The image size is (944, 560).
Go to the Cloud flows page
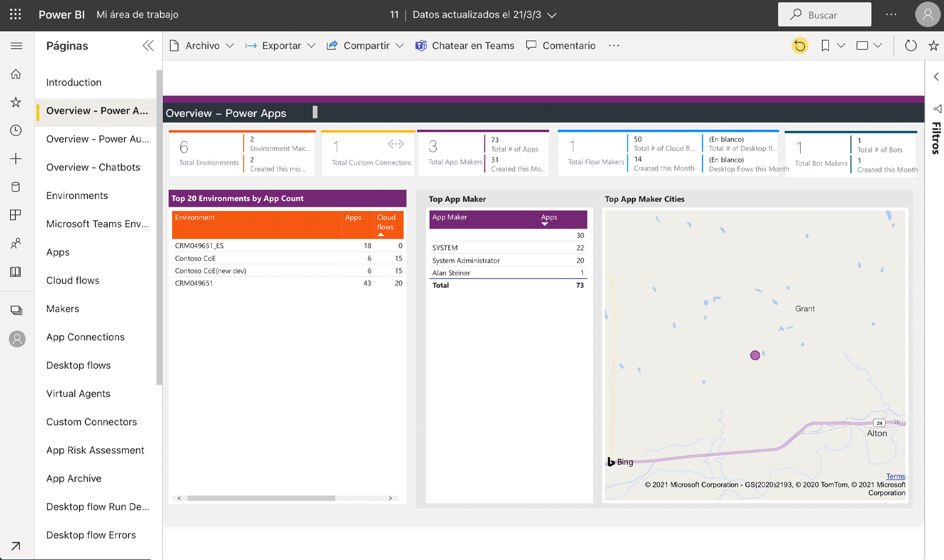pos(73,280)
